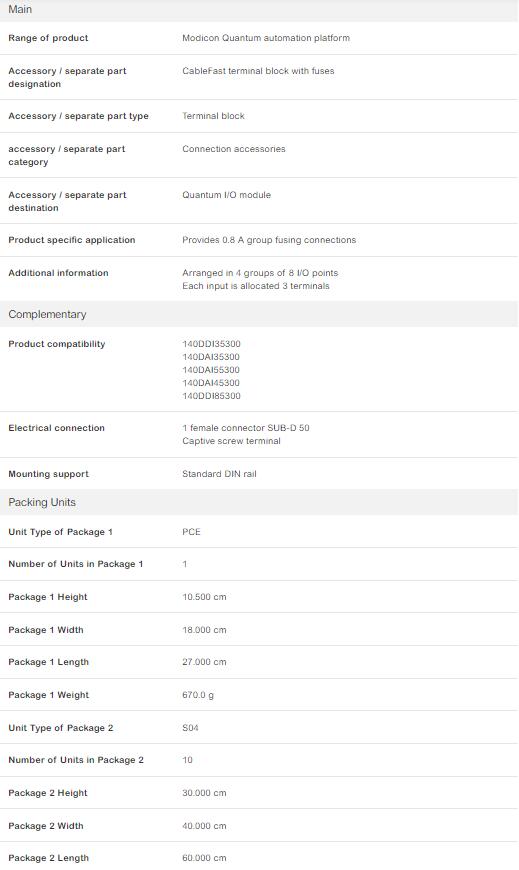The image size is (519, 870).
Task: Select compatible product 140DDI35300
Action: 211,344
